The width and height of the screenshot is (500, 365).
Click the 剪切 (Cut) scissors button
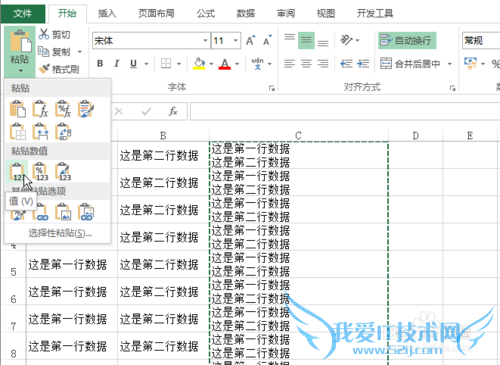click(54, 34)
